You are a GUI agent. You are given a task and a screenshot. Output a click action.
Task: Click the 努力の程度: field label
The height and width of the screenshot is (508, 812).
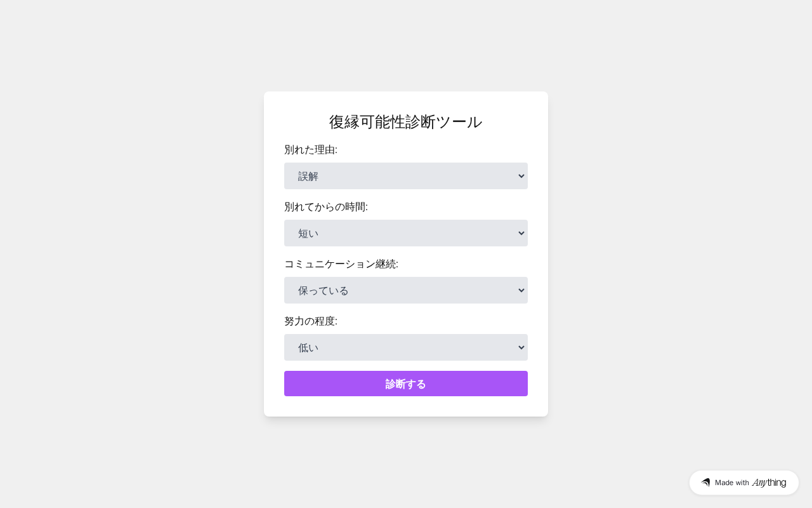coord(311,321)
